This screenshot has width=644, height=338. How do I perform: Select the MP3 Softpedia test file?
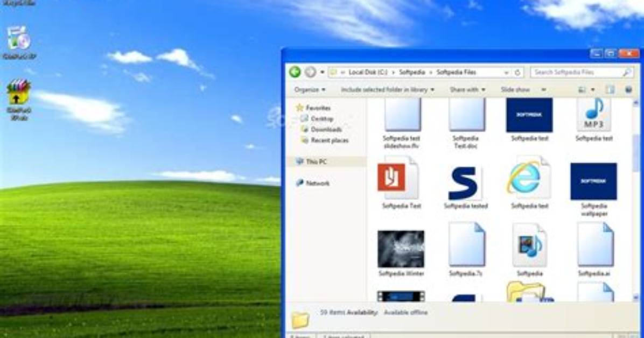[x=594, y=121]
